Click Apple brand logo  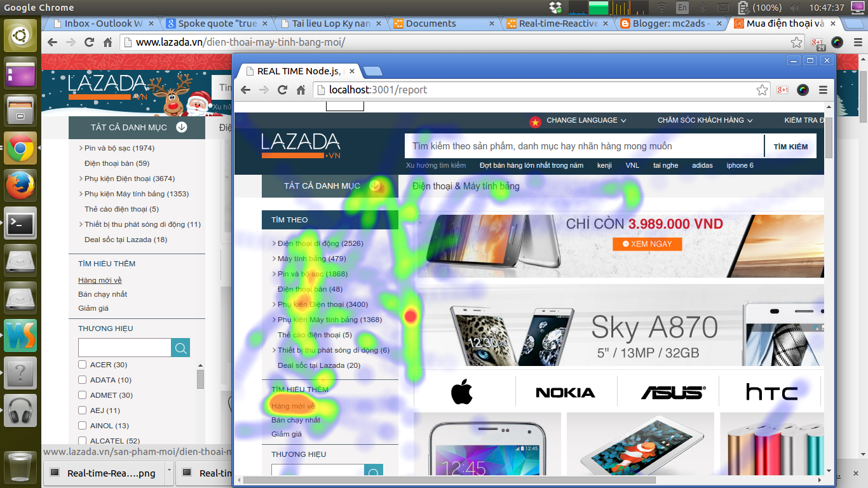point(462,392)
